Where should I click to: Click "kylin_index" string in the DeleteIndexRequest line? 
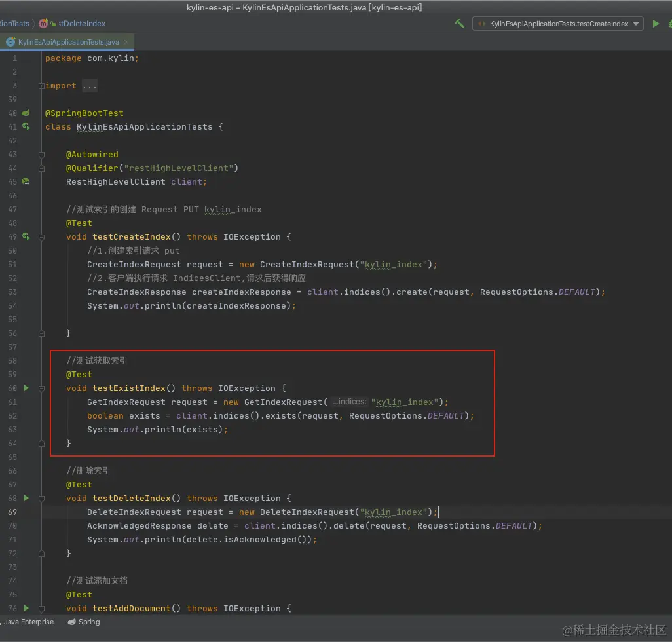[x=394, y=512]
